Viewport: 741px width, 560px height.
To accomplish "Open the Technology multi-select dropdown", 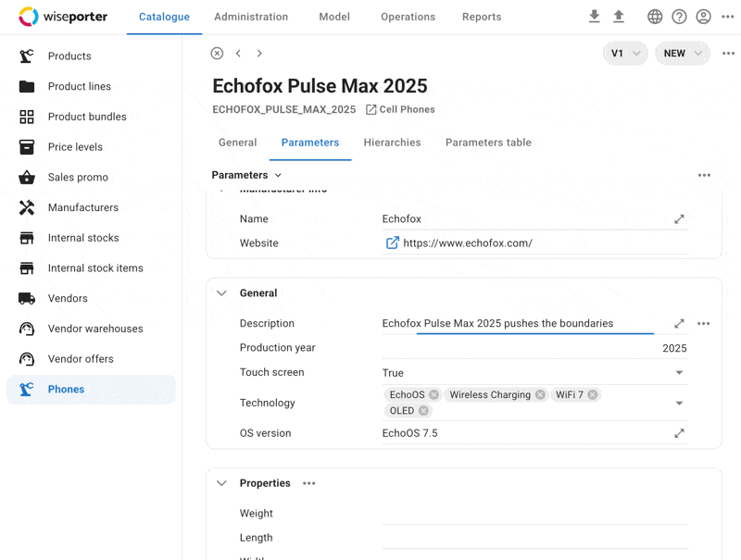I will pos(679,403).
